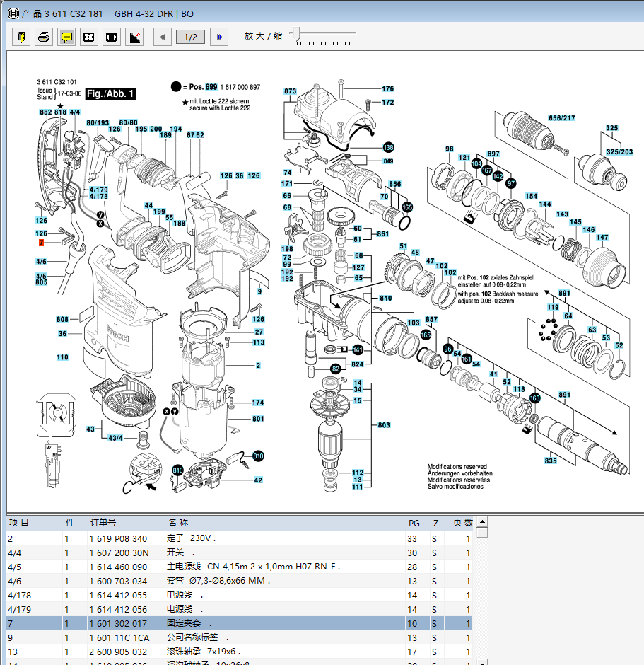The image size is (644, 665).
Task: Click position label 808 in diagram
Action: [x=62, y=319]
